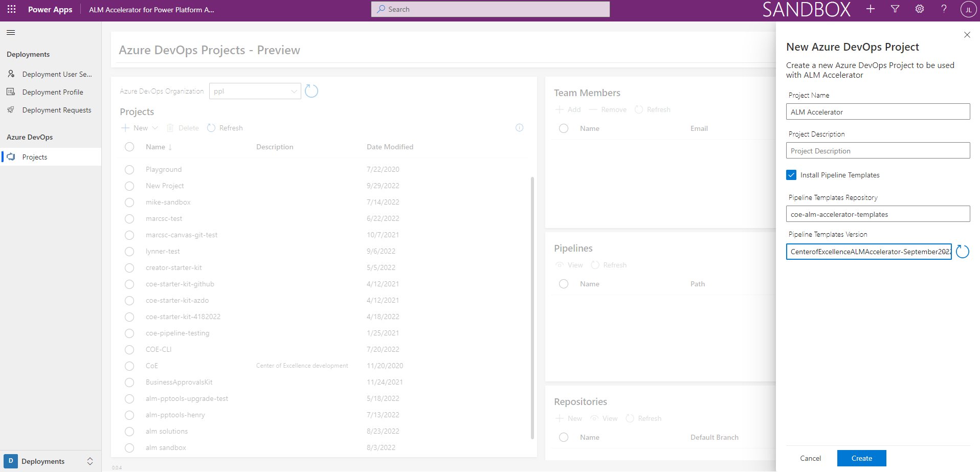Click the alm sandbox project name
This screenshot has width=980, height=472.
coord(166,447)
